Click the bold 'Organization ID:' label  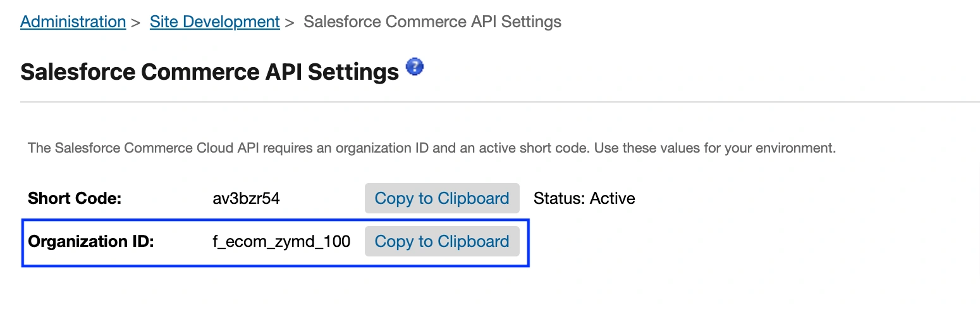[x=91, y=242]
